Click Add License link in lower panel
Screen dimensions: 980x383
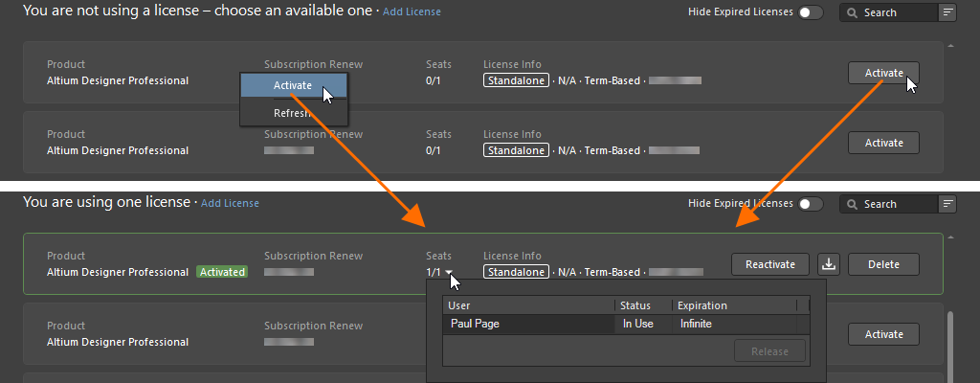[x=230, y=203]
